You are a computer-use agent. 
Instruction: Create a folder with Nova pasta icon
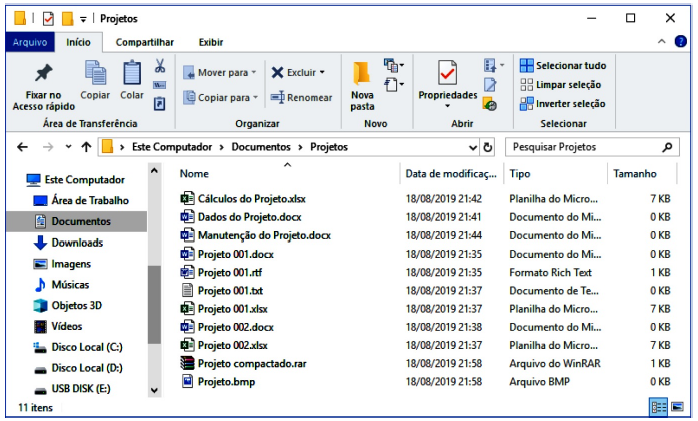click(x=362, y=73)
